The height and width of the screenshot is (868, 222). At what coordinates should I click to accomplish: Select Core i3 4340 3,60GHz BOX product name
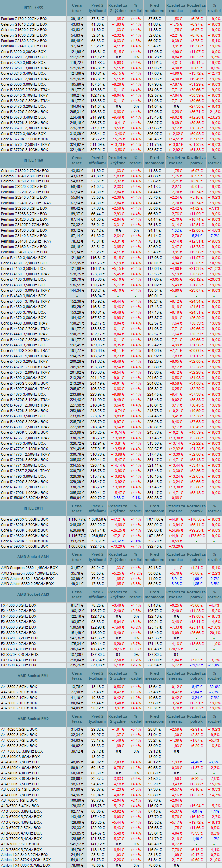[23, 296]
